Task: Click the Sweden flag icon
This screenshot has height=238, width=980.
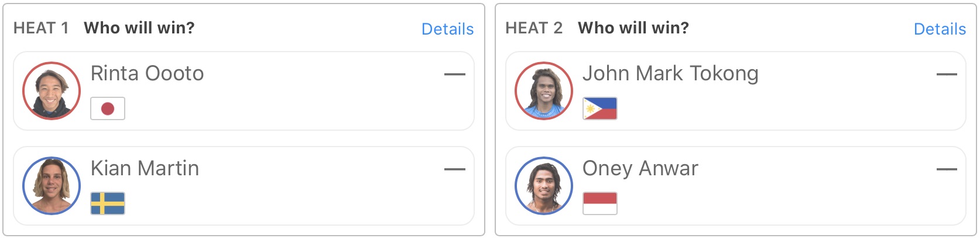Action: coord(108,203)
